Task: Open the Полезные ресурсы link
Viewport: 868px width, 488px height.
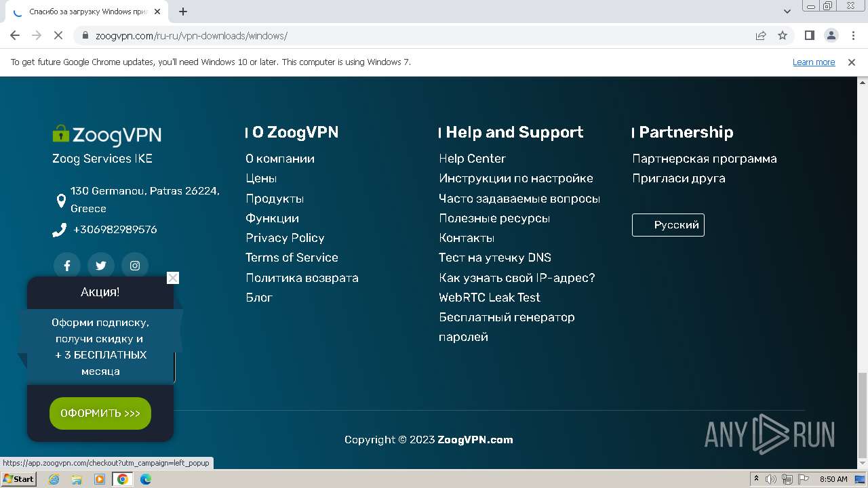Action: tap(494, 218)
